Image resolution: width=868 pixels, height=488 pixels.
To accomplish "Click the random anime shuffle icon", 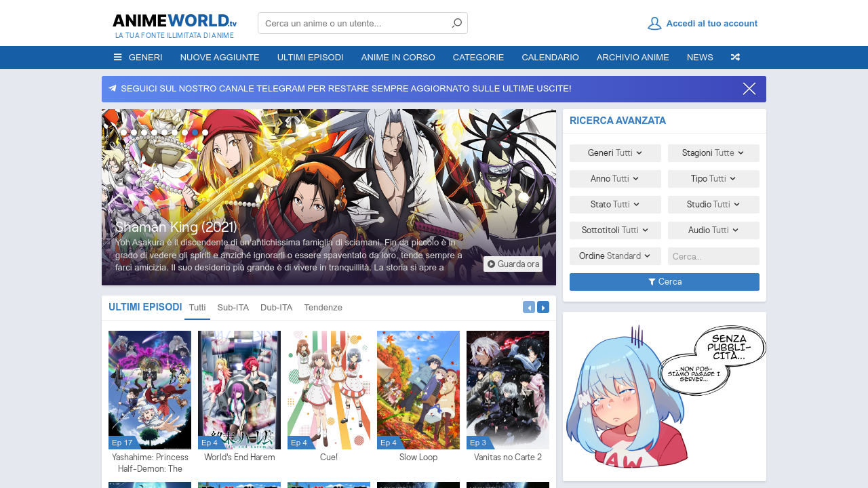I will (735, 58).
